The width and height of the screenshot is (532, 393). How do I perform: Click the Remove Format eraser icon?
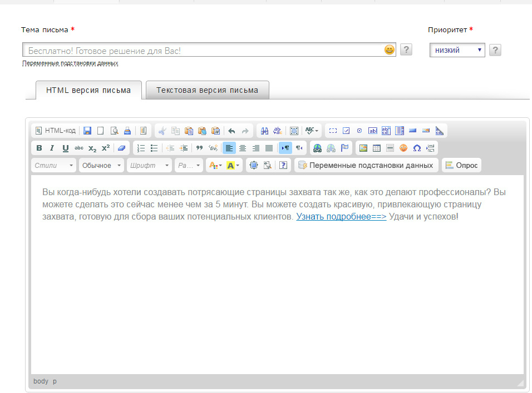[x=121, y=148]
